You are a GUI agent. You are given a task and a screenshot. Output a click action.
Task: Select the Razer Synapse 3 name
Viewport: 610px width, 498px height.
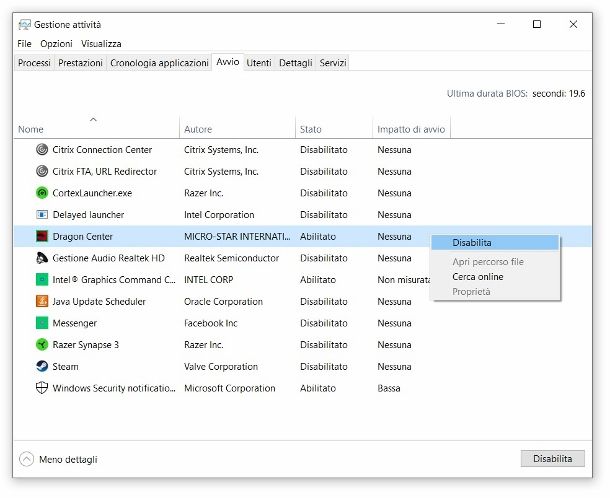coord(86,345)
